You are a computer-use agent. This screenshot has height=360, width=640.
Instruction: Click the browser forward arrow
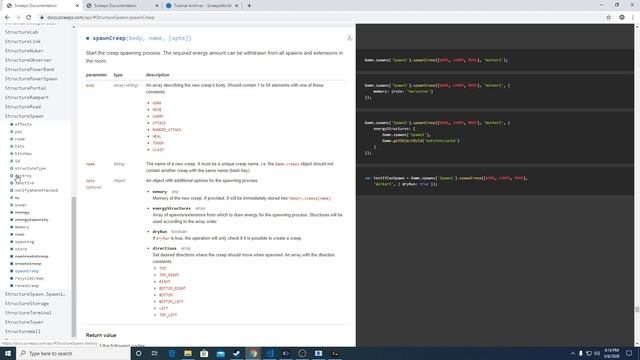coord(18,18)
